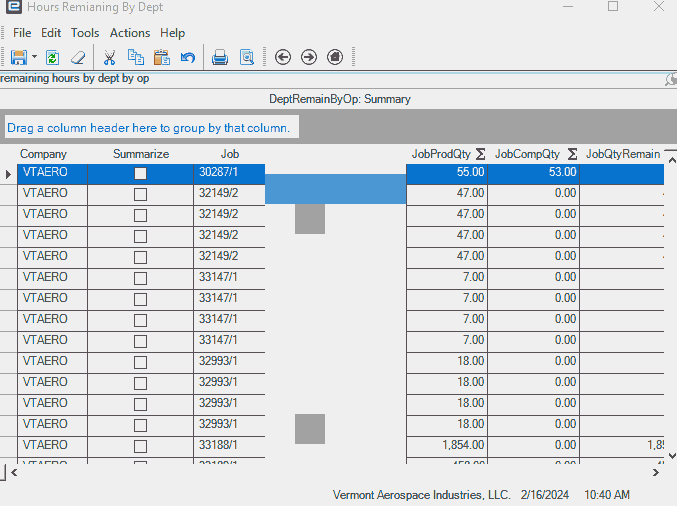Open the Help menu
Image resolution: width=677 pixels, height=506 pixels.
[x=172, y=33]
